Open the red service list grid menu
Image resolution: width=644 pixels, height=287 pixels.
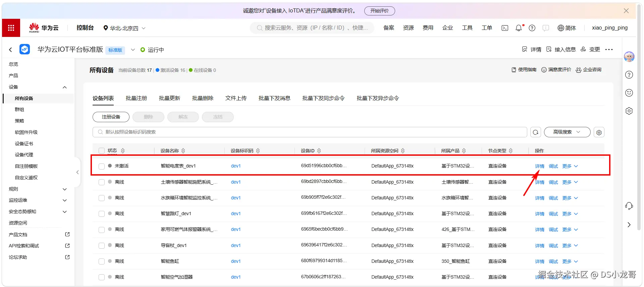coord(11,28)
